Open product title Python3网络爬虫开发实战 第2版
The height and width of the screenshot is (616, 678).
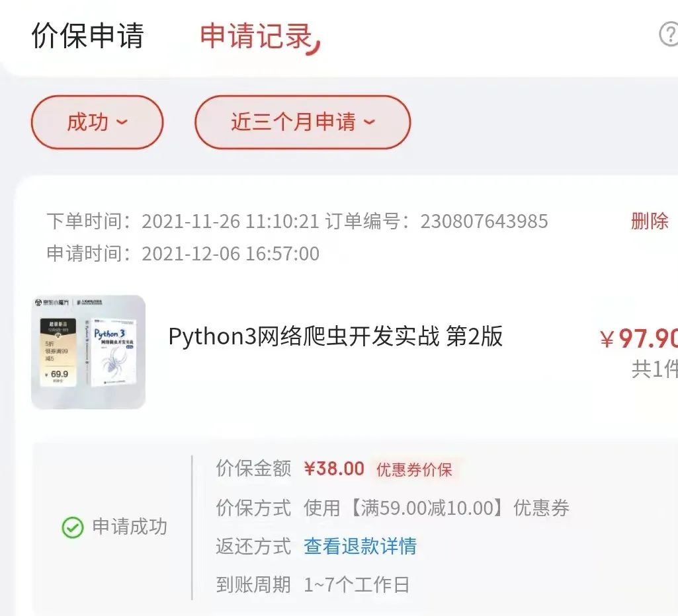pos(335,336)
